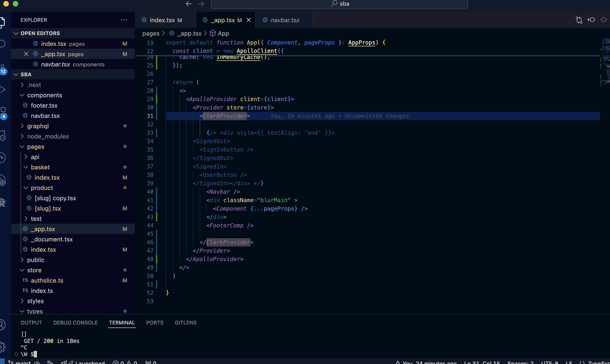Viewport: 610px width, 364px height.
Task: Click the go forward navigation arrow
Action: tap(201, 4)
